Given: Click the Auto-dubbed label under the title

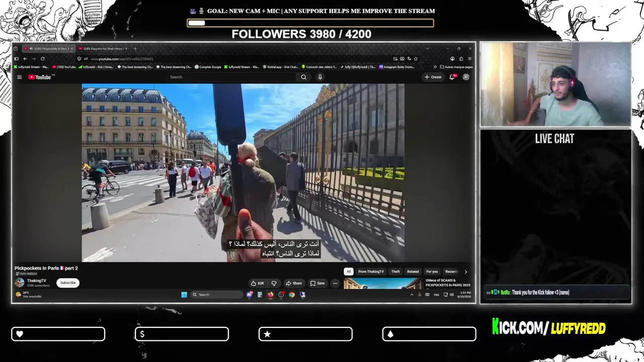Looking at the screenshot, I should (26, 274).
